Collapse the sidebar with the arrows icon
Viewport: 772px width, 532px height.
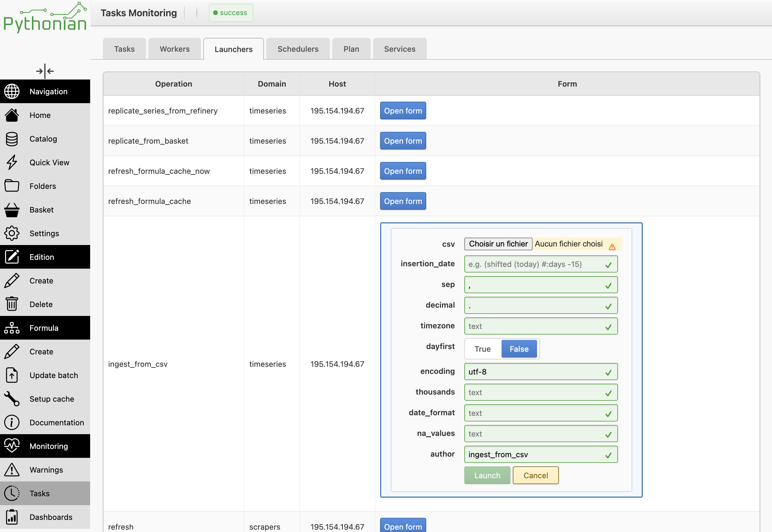pos(45,71)
